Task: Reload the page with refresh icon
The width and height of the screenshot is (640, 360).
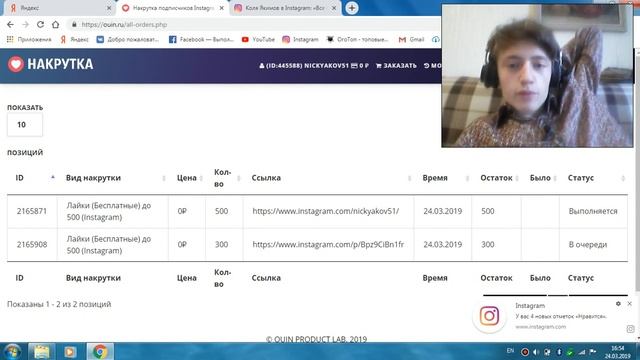Action: pos(40,24)
